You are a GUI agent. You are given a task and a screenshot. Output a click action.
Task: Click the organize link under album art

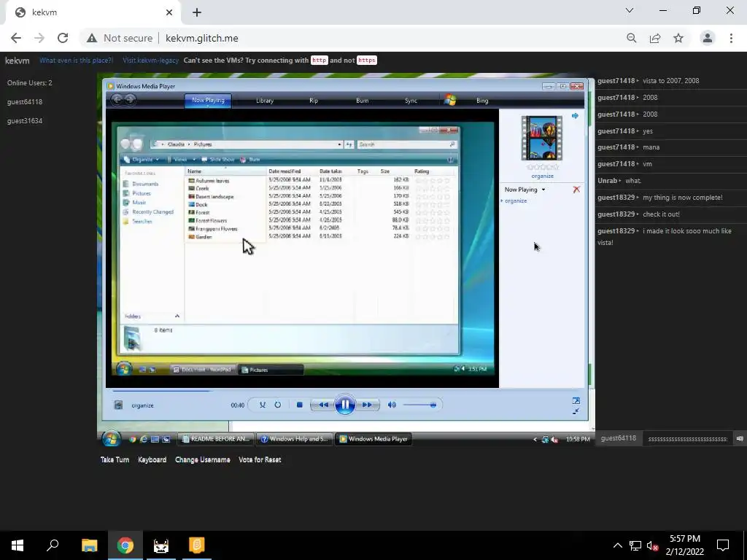[542, 176]
